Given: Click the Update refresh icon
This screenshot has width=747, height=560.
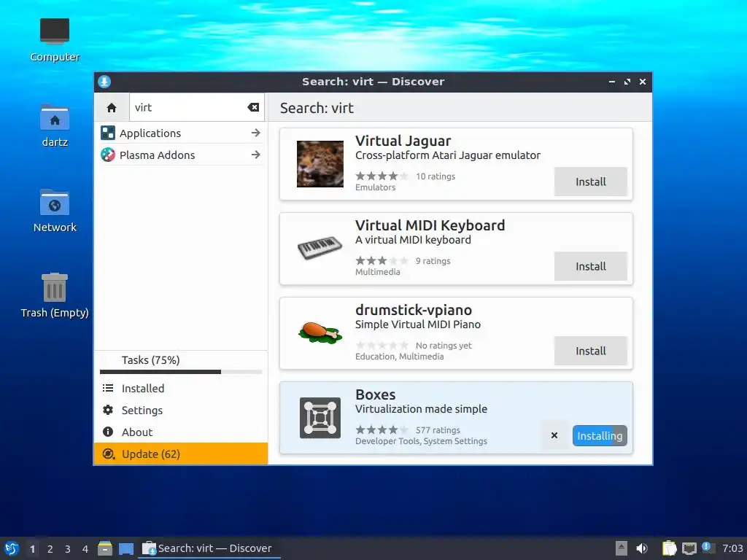Looking at the screenshot, I should coord(109,454).
